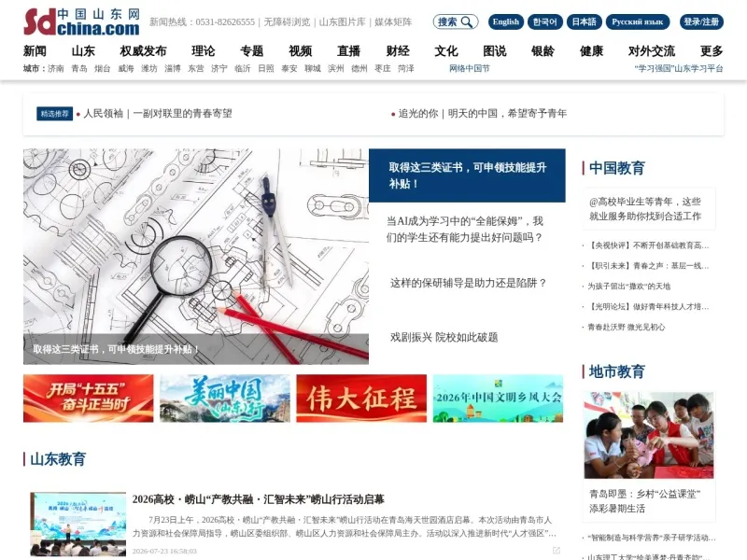Open headline 人民领袖｜一副对联里的青春寄望
The width and height of the screenshot is (747, 560).
[x=158, y=113]
